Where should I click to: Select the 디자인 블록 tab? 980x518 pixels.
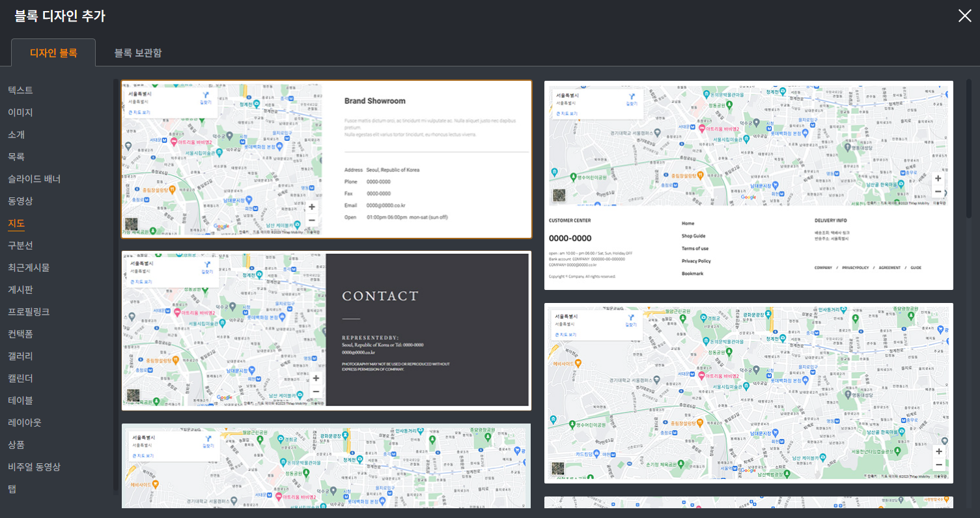click(53, 53)
